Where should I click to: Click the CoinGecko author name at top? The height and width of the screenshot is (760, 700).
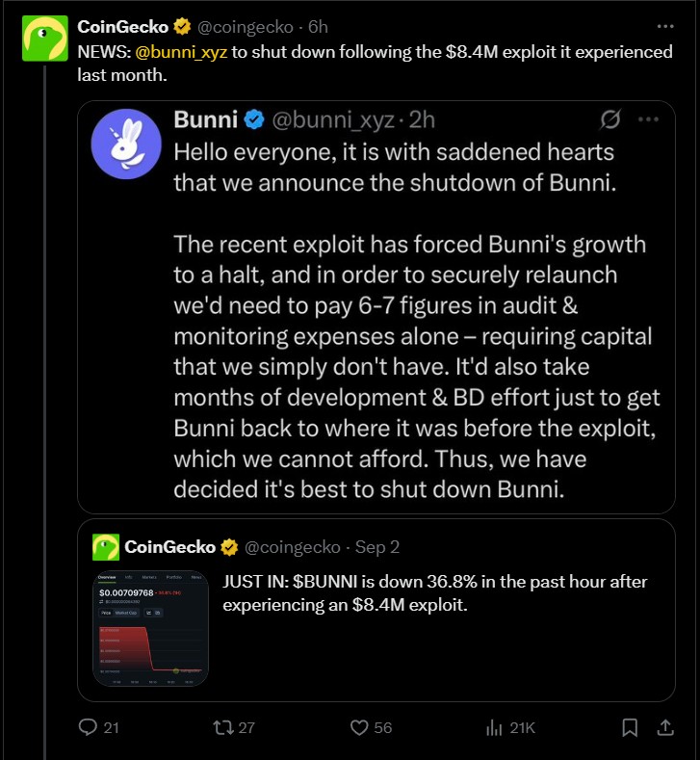coord(120,27)
